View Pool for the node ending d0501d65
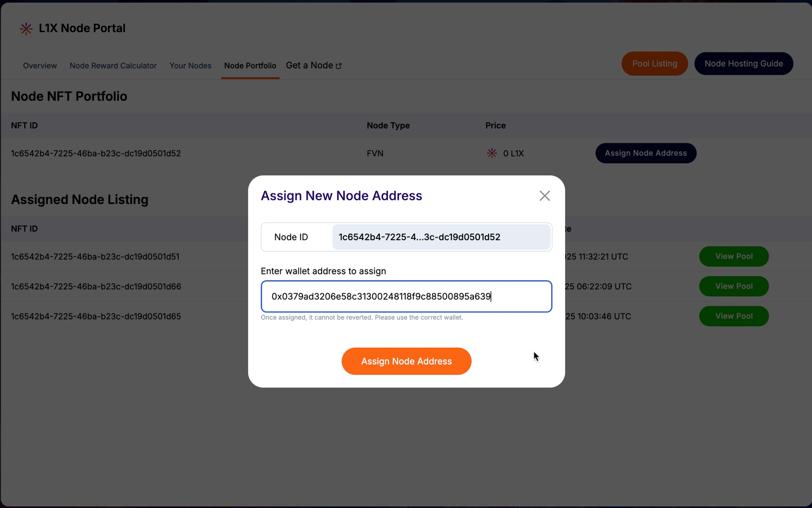Image resolution: width=812 pixels, height=508 pixels. 734,316
